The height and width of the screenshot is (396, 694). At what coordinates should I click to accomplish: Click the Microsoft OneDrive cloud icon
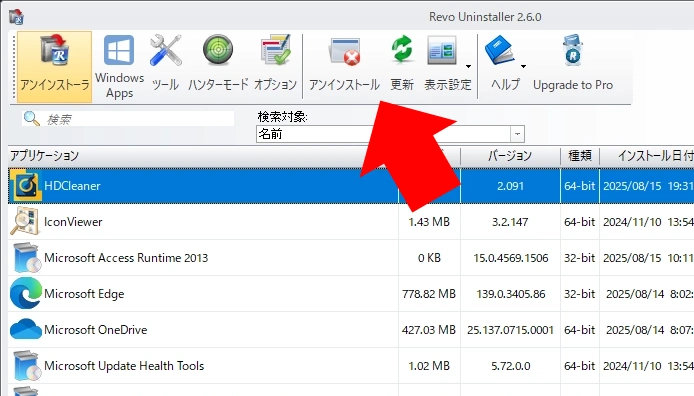pyautogui.click(x=26, y=329)
